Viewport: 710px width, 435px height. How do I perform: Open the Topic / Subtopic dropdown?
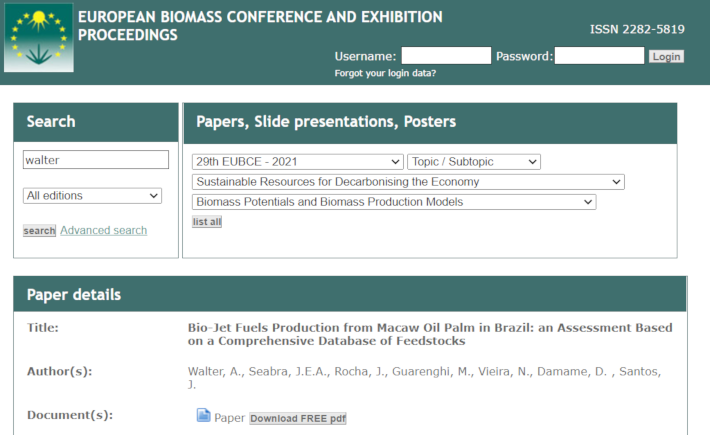click(473, 162)
